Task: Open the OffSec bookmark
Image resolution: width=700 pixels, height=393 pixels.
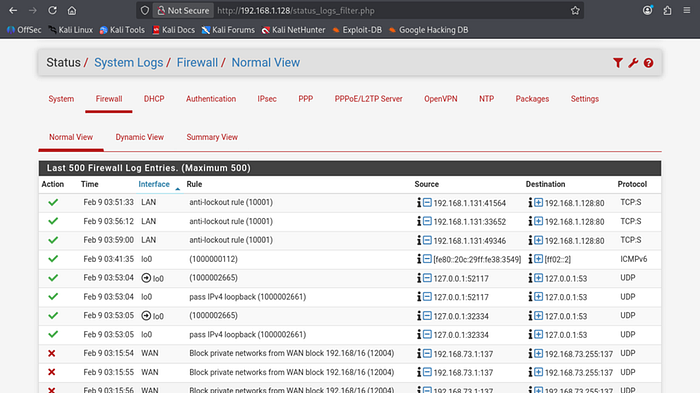Action: tap(24, 30)
